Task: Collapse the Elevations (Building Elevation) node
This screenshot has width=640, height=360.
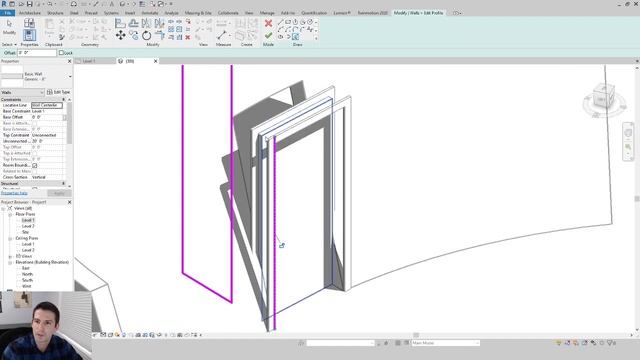Action: (10, 262)
